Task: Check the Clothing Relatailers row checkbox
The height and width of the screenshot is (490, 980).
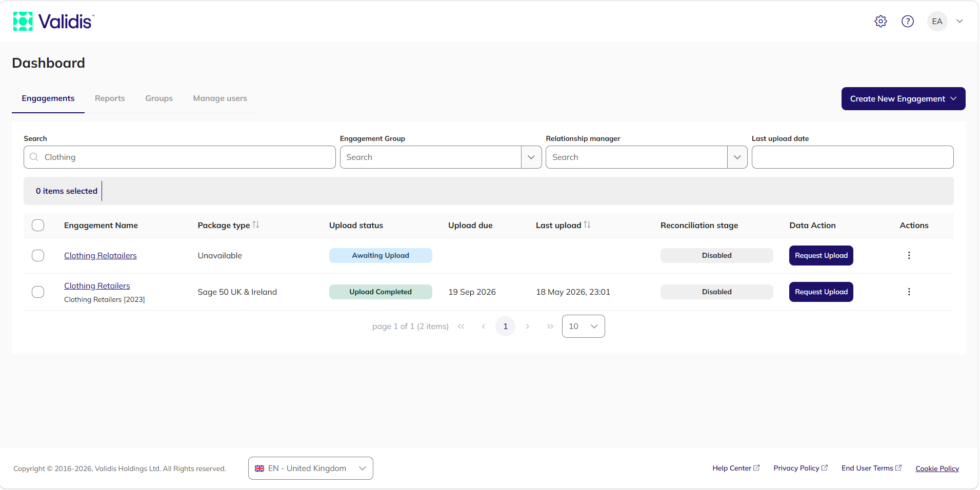Action: click(x=38, y=255)
